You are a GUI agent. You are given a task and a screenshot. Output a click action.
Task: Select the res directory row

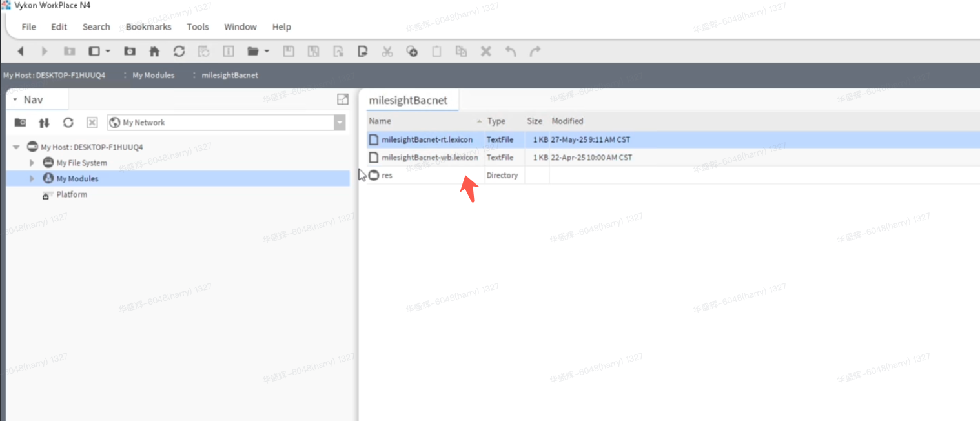[x=673, y=176]
